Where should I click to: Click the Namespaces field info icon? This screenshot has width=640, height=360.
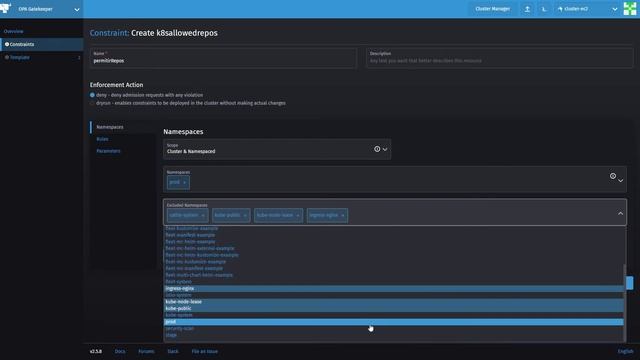coord(613,176)
